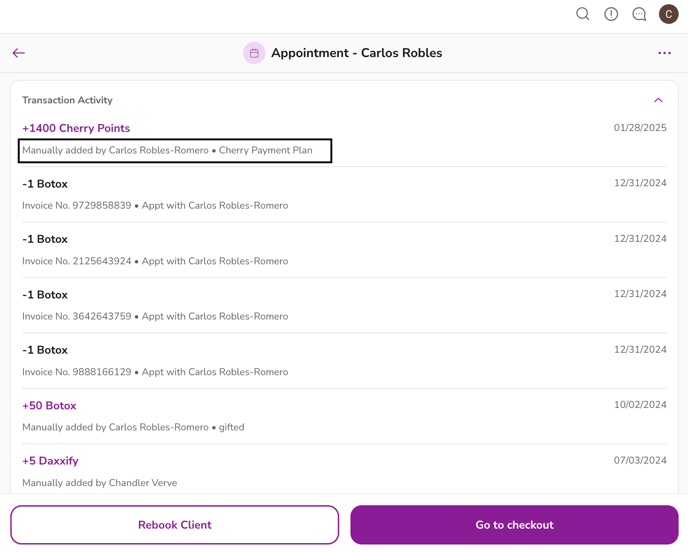Image resolution: width=688 pixels, height=552 pixels.
Task: Click the alert exclamation icon
Action: [x=611, y=14]
